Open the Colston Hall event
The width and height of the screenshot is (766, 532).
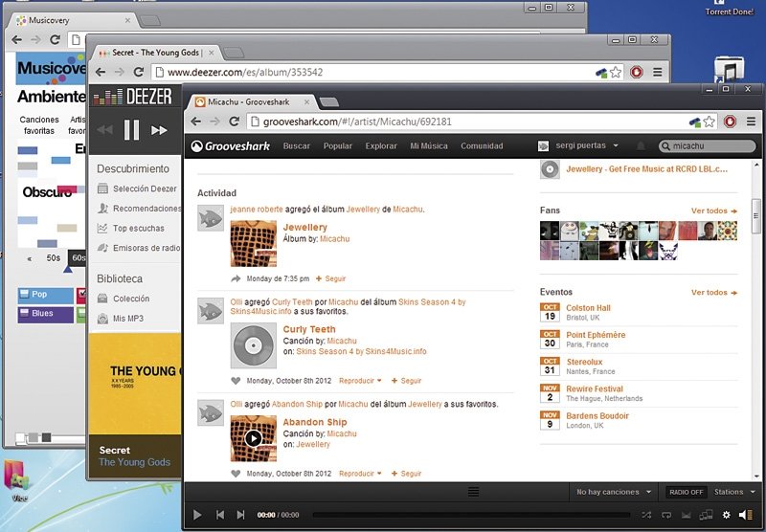pos(588,308)
